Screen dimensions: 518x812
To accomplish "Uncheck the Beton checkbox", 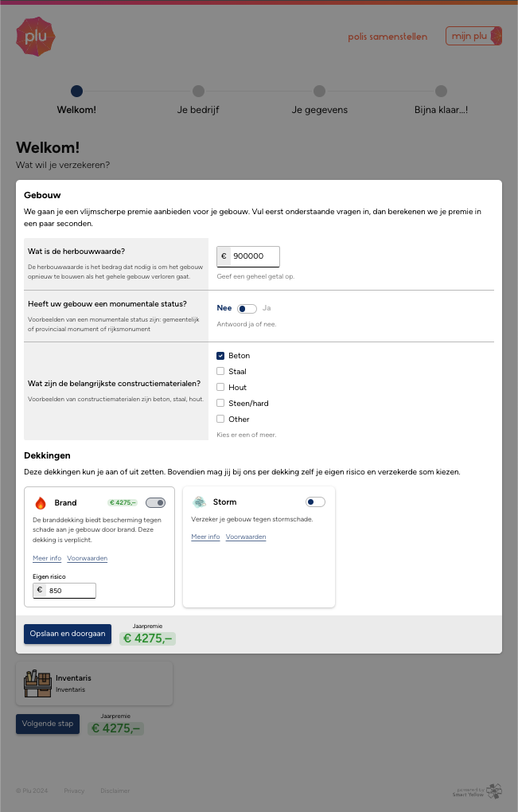I will pyautogui.click(x=220, y=356).
